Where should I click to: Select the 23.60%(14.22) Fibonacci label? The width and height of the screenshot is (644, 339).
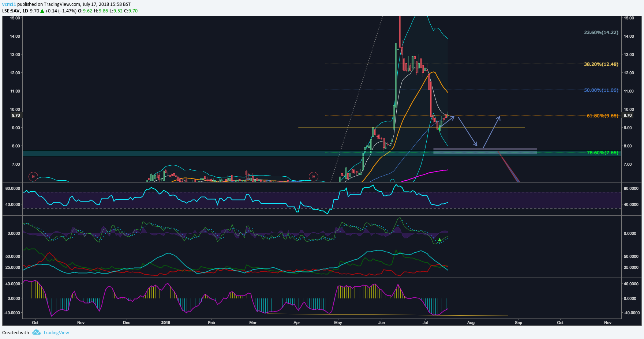tap(601, 33)
